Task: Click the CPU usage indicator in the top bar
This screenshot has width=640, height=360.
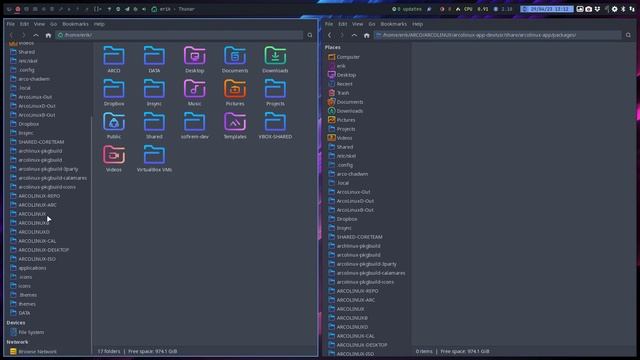Action: pyautogui.click(x=472, y=9)
